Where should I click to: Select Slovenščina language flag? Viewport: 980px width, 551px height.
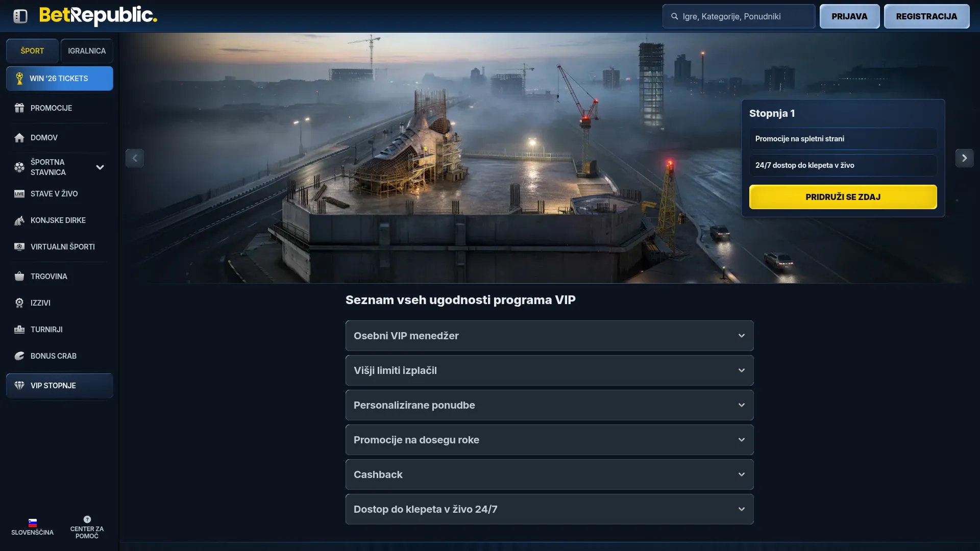click(33, 522)
